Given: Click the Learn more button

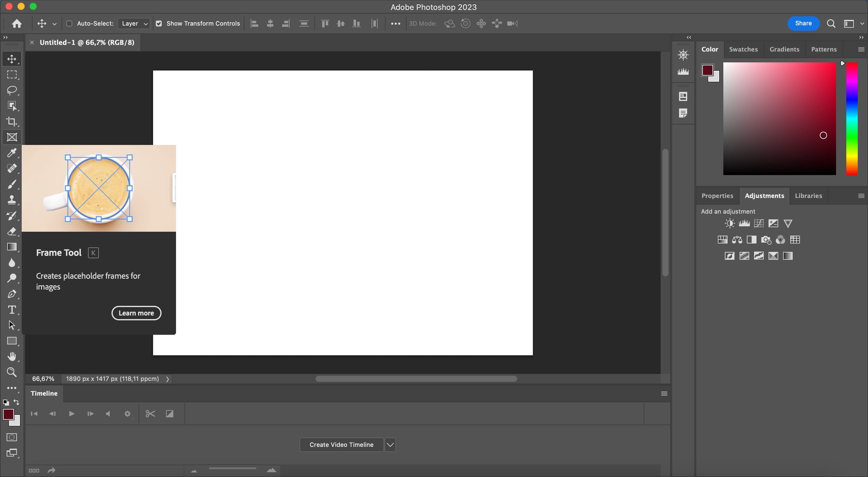Looking at the screenshot, I should [136, 313].
